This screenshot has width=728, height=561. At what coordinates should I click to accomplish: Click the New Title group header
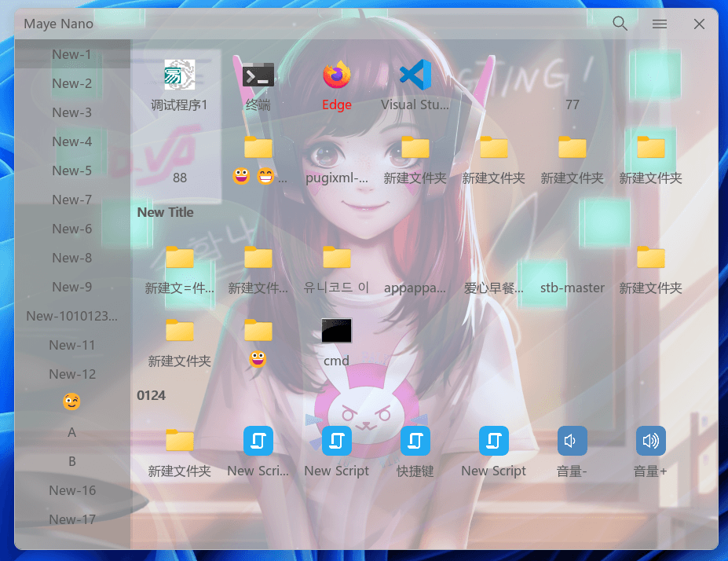(x=165, y=212)
